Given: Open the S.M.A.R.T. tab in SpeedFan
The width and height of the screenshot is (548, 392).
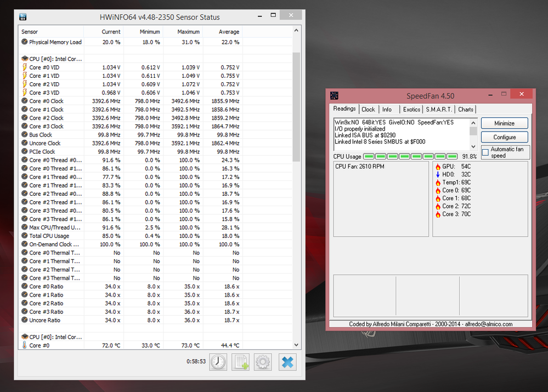Looking at the screenshot, I should [x=439, y=109].
